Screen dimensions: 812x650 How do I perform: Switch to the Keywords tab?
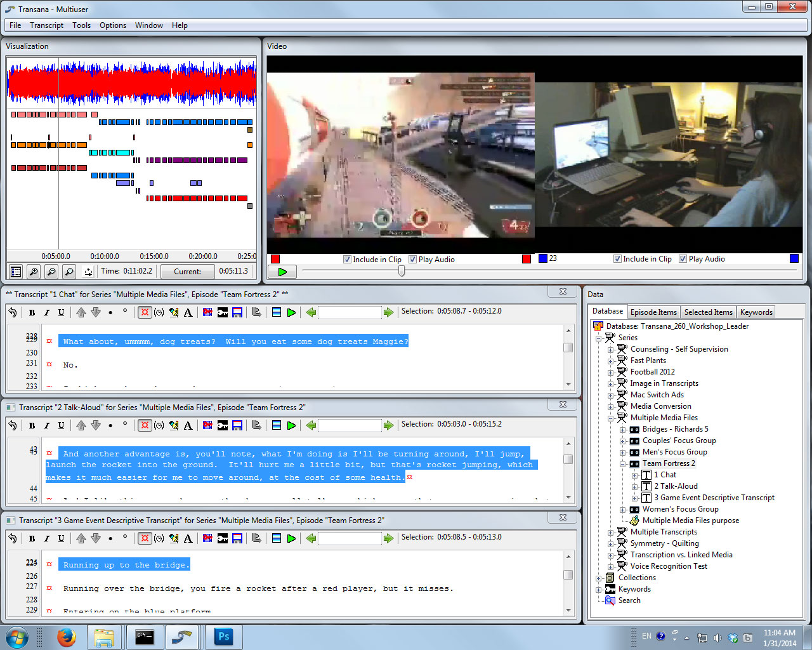(756, 312)
